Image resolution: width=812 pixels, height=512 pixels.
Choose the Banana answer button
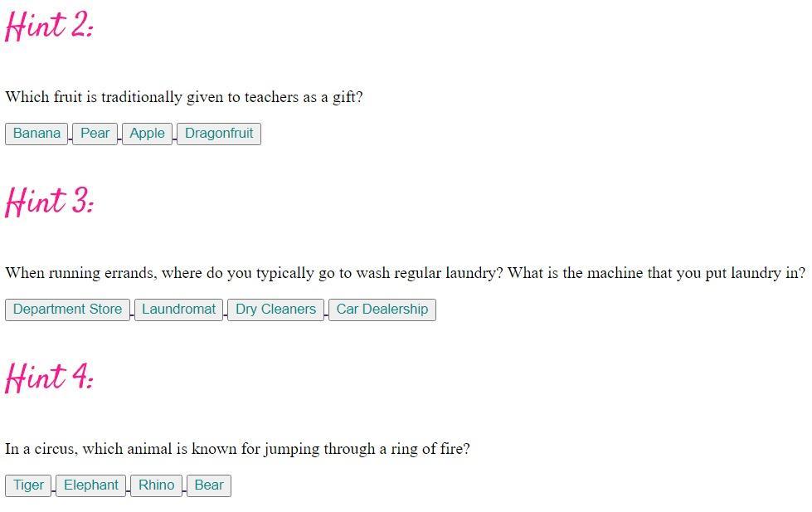tap(36, 134)
